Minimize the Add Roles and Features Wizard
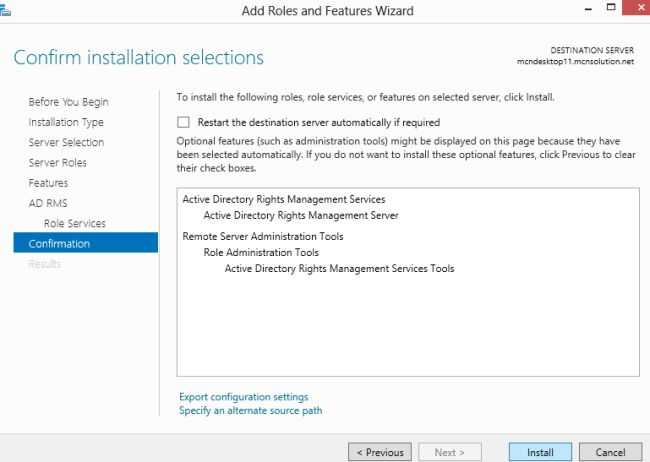The width and height of the screenshot is (650, 462). pos(581,9)
